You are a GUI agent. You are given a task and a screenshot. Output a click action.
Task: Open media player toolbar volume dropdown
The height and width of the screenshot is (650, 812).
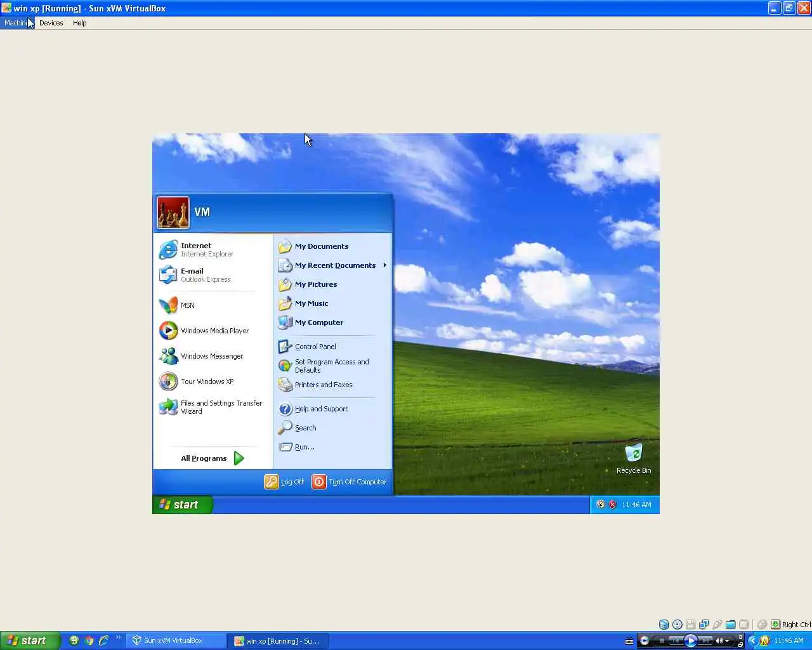pyautogui.click(x=727, y=640)
